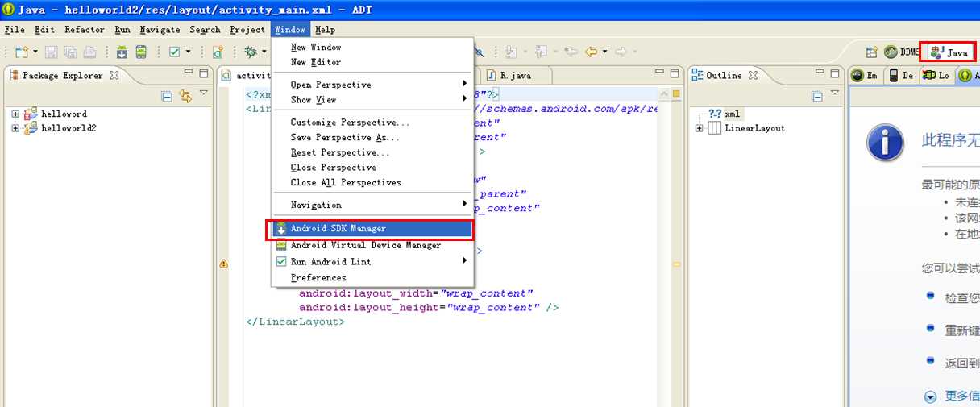Open the Emulator Control 'Em' tab
The width and height of the screenshot is (980, 407).
(x=866, y=75)
